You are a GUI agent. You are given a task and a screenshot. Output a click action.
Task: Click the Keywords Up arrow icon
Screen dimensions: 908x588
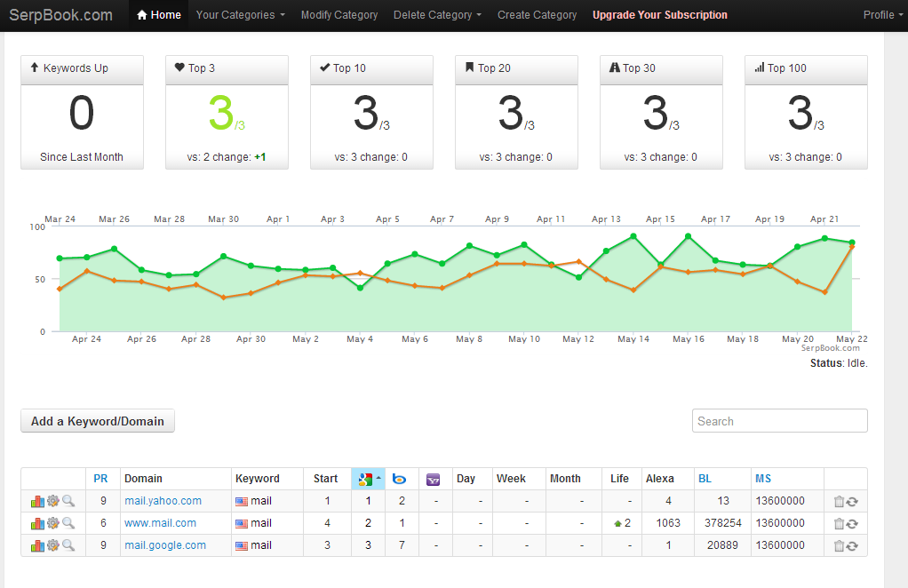34,68
